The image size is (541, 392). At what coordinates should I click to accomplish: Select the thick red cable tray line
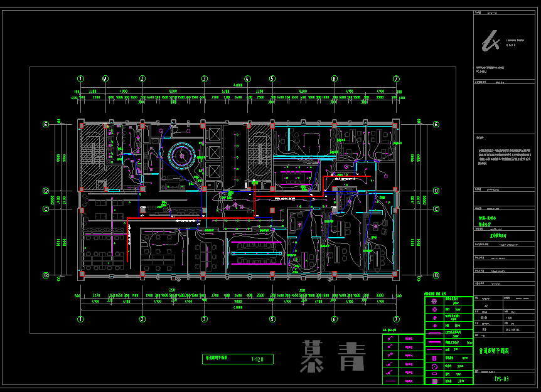click(188, 218)
